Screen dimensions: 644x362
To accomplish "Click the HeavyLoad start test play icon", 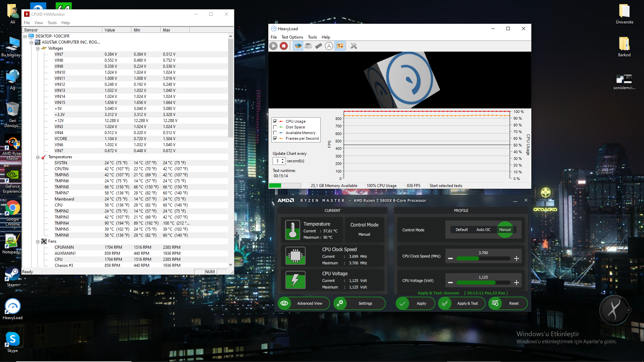I will [x=273, y=46].
